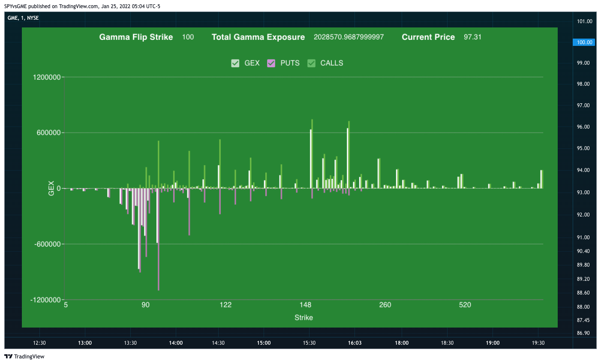The height and width of the screenshot is (364, 601).
Task: Click the highlighted 100.00 price label
Action: [x=584, y=42]
